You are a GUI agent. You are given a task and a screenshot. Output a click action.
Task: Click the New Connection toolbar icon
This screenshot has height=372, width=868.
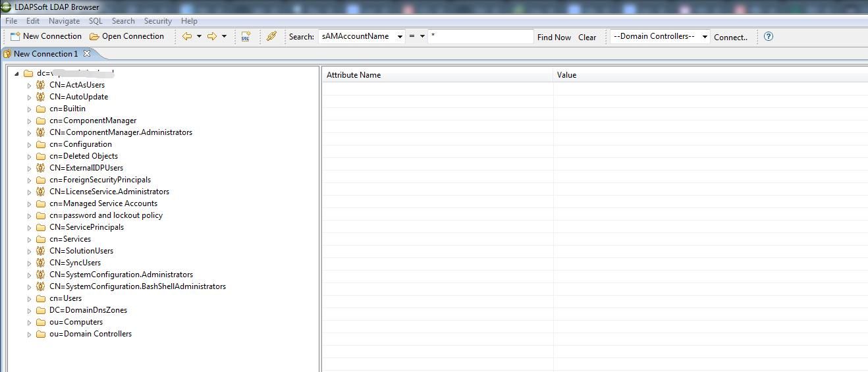pyautogui.click(x=15, y=37)
